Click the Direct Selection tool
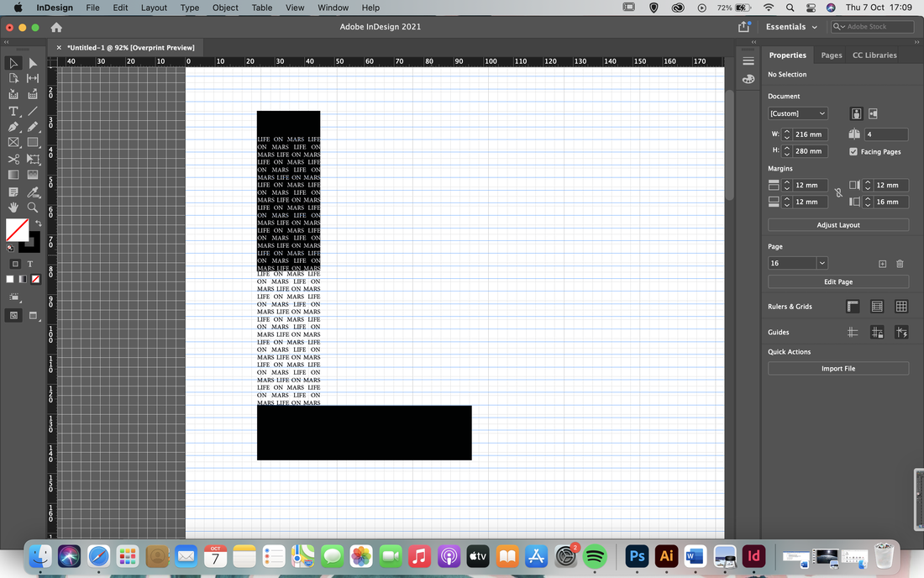924x578 pixels. coord(33,63)
